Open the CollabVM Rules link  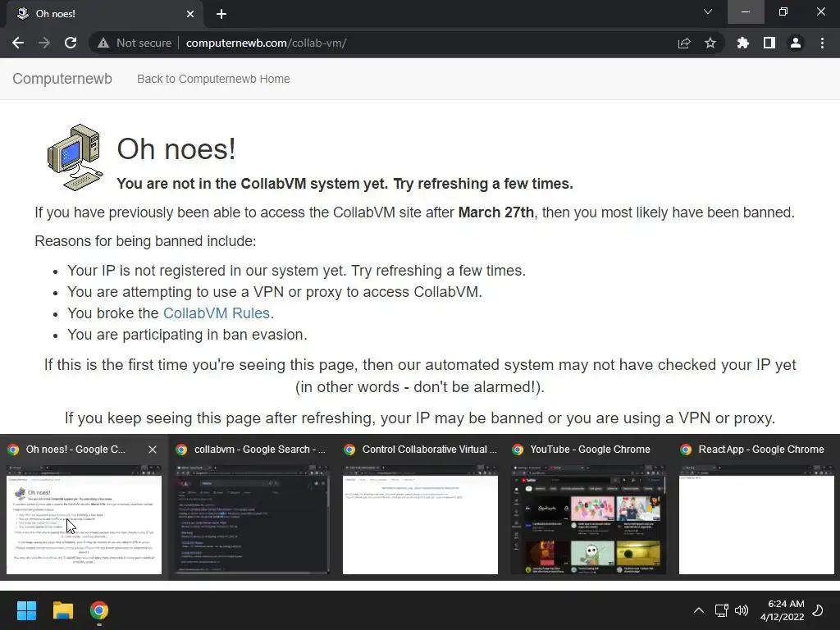217,313
